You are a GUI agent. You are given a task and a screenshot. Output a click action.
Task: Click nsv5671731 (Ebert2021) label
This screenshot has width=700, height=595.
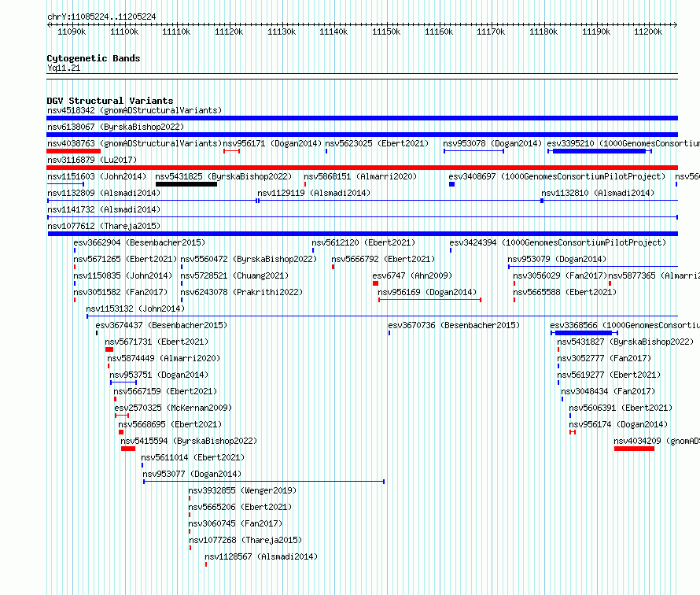[x=157, y=342]
